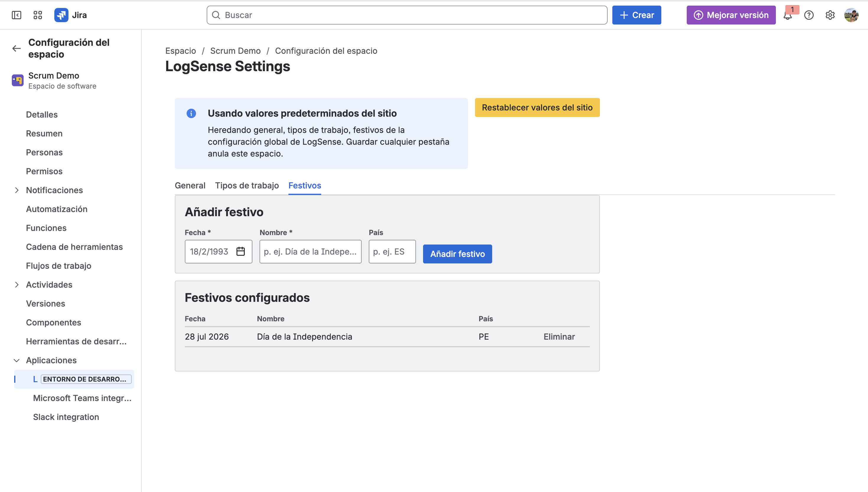Click the Espacio breadcrumb link
Screen dimensions: 868x492
coord(180,51)
